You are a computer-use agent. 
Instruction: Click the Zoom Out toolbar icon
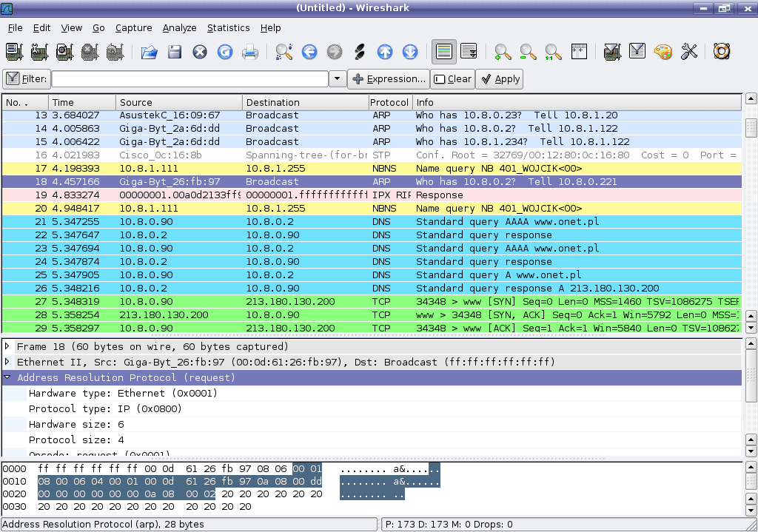coord(526,52)
